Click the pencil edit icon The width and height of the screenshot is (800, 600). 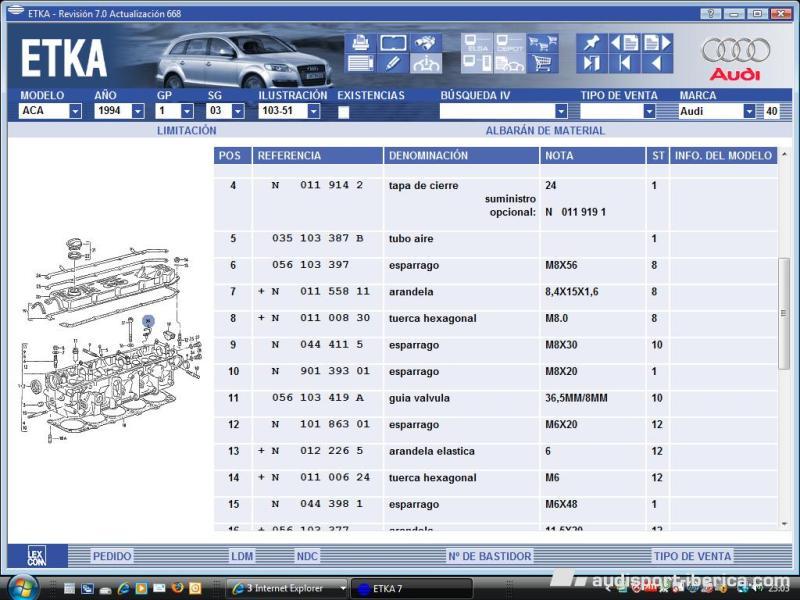(393, 64)
